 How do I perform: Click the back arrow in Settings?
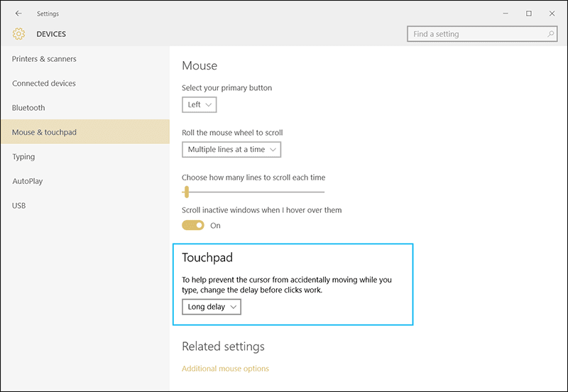tap(18, 13)
